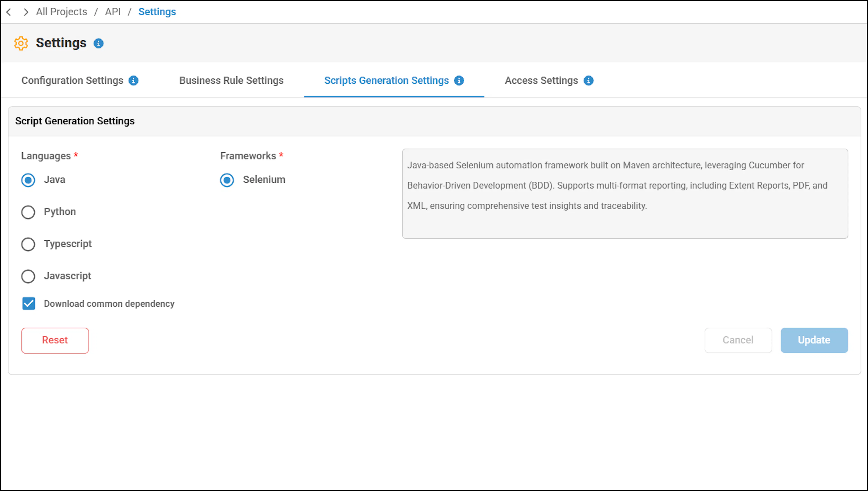This screenshot has height=491, width=868.
Task: Open the Configuration Settings tab
Action: coord(72,81)
